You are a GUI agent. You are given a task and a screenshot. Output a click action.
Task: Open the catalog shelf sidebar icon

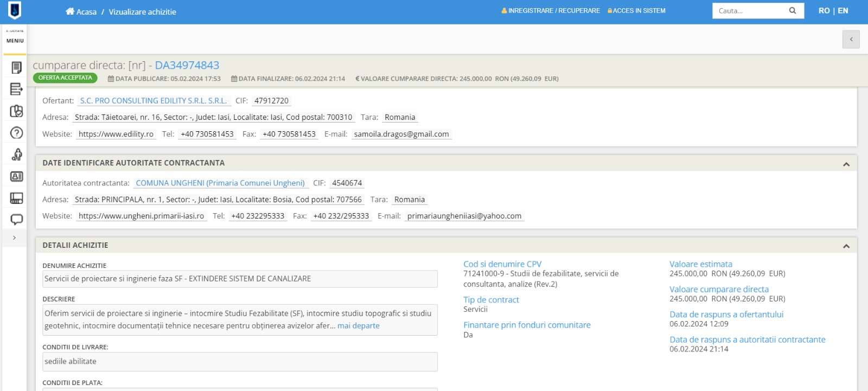(x=17, y=198)
